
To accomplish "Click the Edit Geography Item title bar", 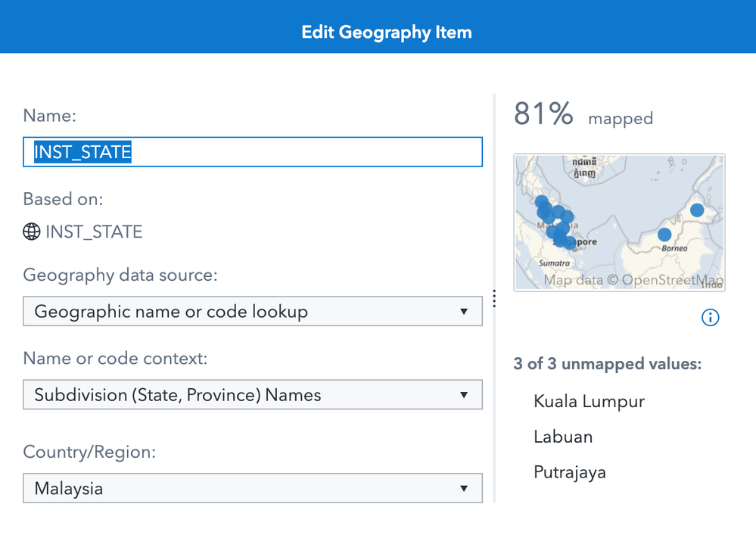I will click(386, 33).
